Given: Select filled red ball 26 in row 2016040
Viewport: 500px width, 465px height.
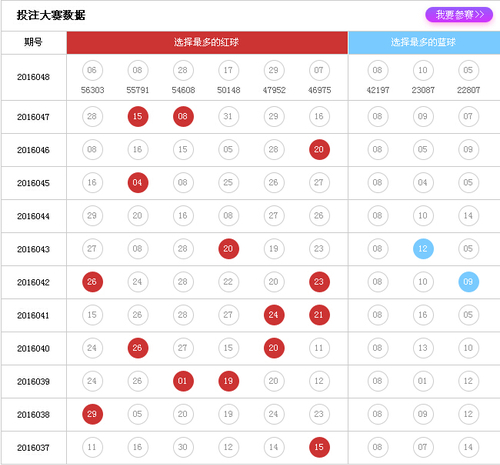Looking at the screenshot, I should (x=138, y=348).
